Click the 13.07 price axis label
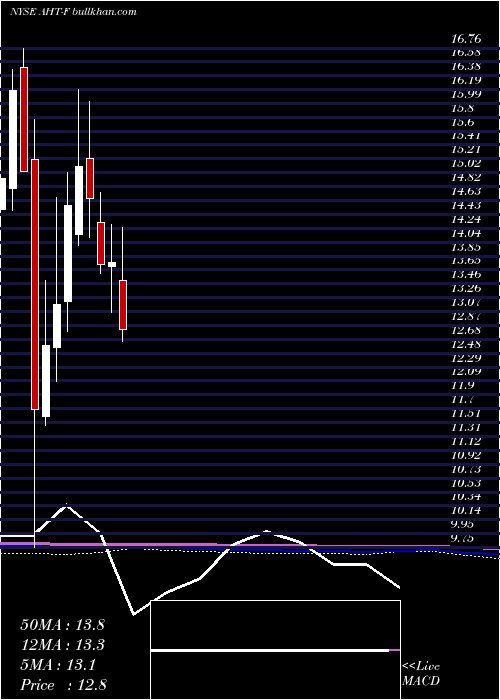The image size is (500, 700). coord(466,302)
